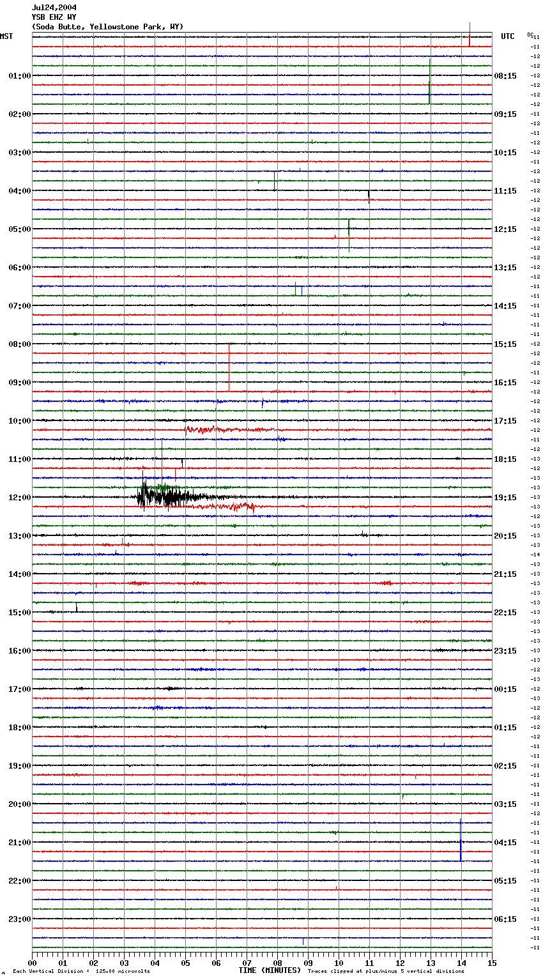Select the 10:00 MST time label
Screen dimensions: 543x980
click(20, 421)
